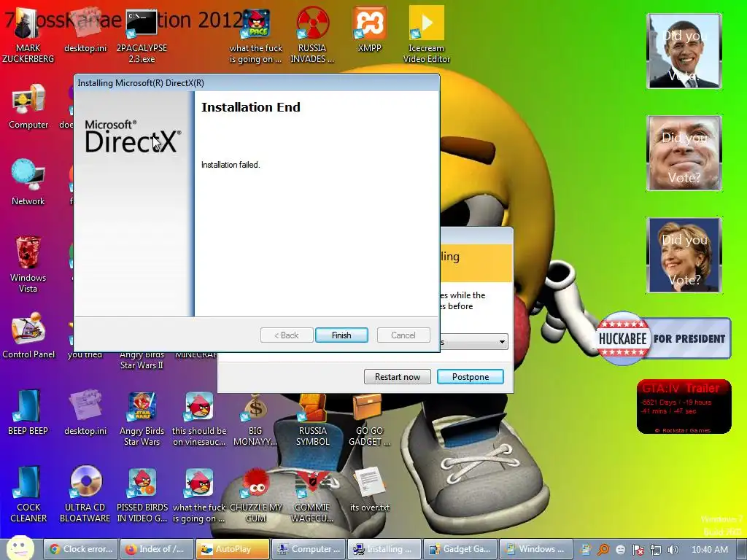Select desktop.ini icon beside MARK ZUCKERBERG
This screenshot has height=560, width=747.
pos(85,29)
